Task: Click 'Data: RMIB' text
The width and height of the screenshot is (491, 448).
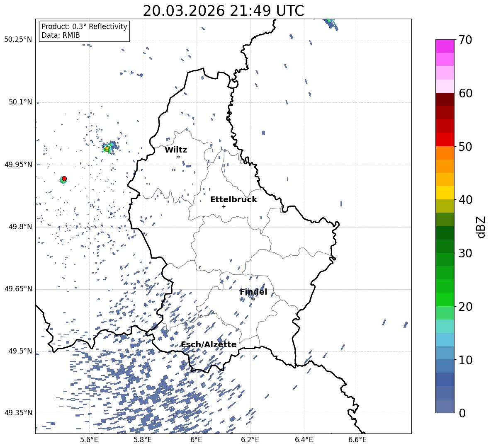Action: [x=61, y=35]
